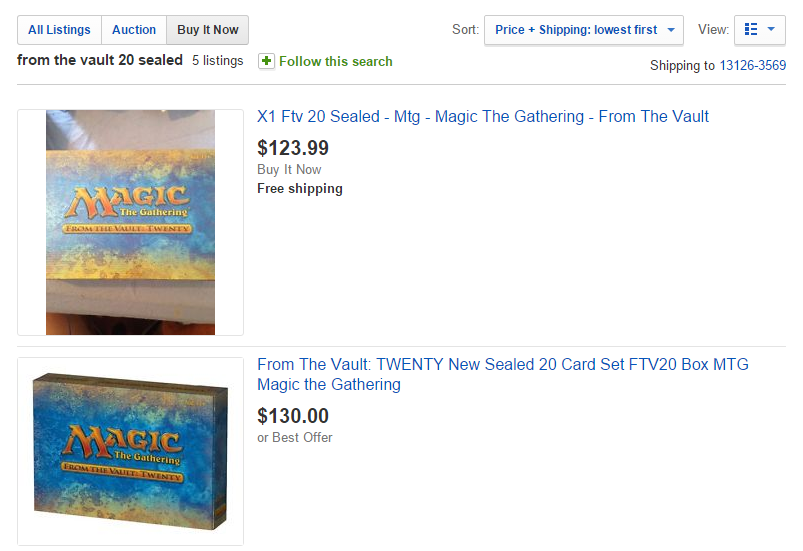Open From The Vault: TWENTY New Sealed listing
This screenshot has width=803, height=551.
[502, 374]
